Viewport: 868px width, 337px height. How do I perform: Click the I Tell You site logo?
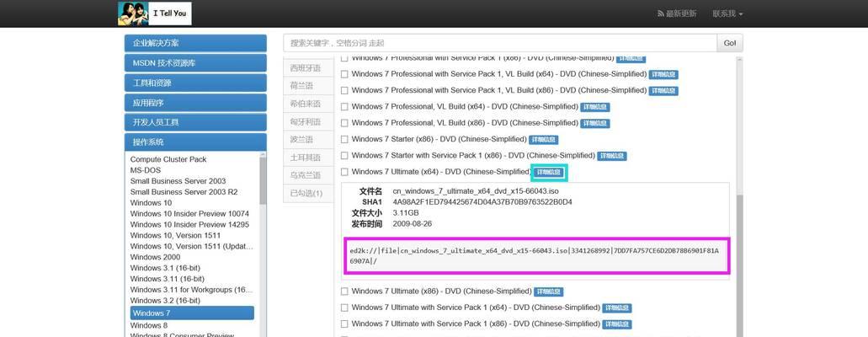pos(154,13)
